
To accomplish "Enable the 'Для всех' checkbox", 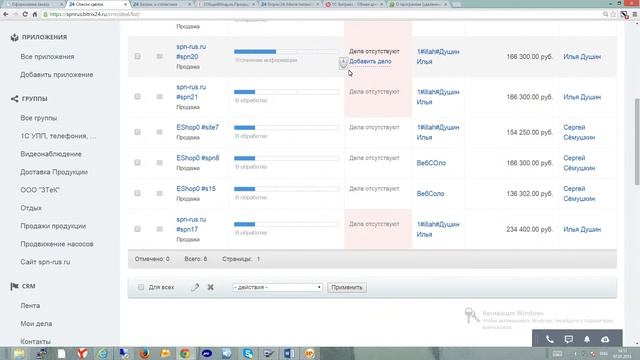I will click(141, 287).
